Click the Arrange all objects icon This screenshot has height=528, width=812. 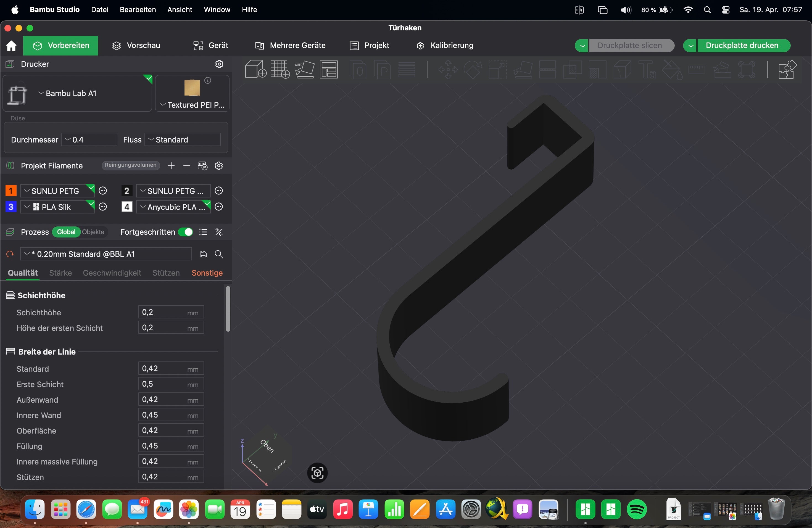[x=329, y=69]
